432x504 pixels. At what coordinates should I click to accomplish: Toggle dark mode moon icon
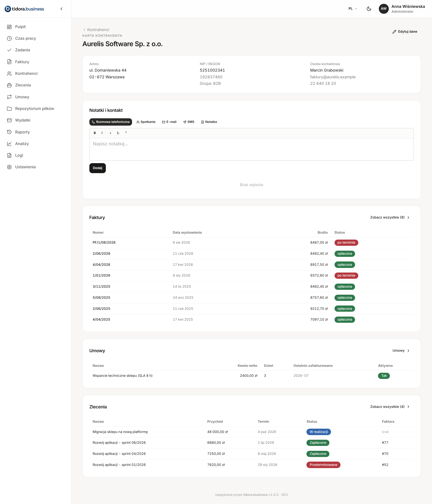click(x=369, y=9)
